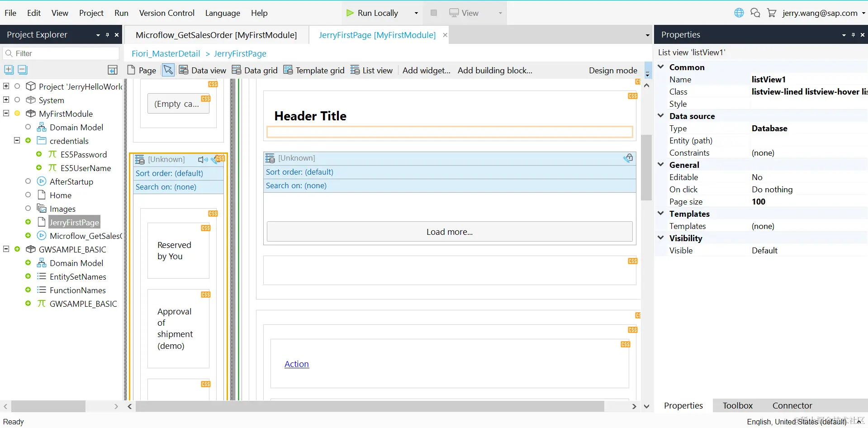Viewport: 868px width, 428px height.
Task: Open the user account dropdown arrow
Action: click(863, 13)
